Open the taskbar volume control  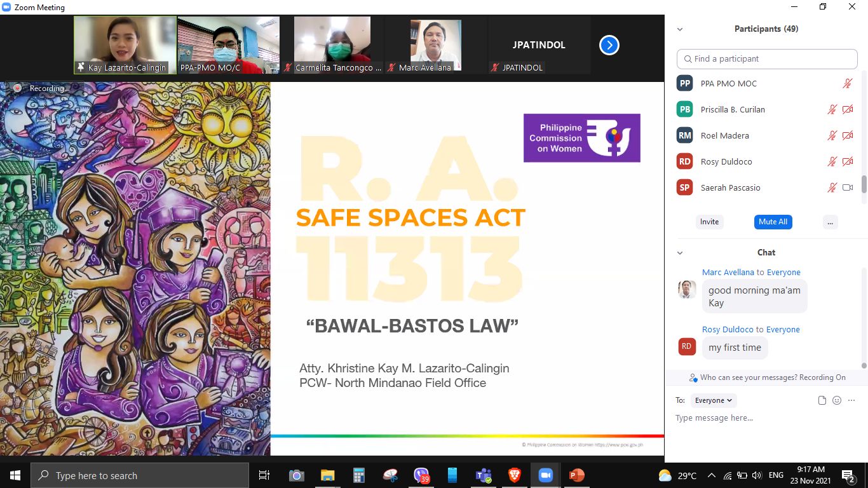point(757,475)
